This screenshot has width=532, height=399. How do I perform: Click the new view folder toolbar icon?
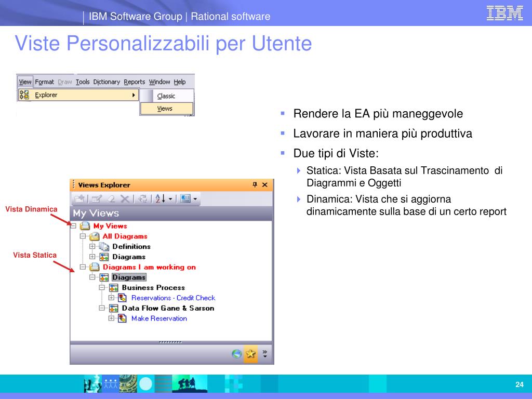tap(79, 199)
